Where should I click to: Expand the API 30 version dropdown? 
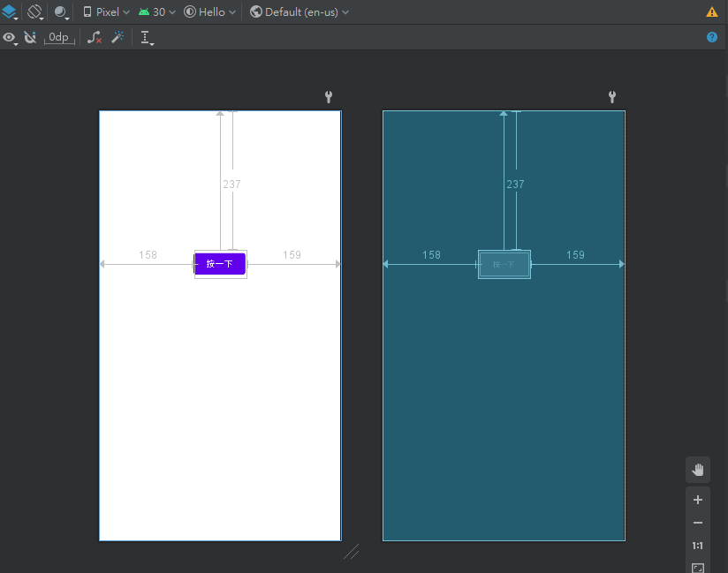coord(156,12)
